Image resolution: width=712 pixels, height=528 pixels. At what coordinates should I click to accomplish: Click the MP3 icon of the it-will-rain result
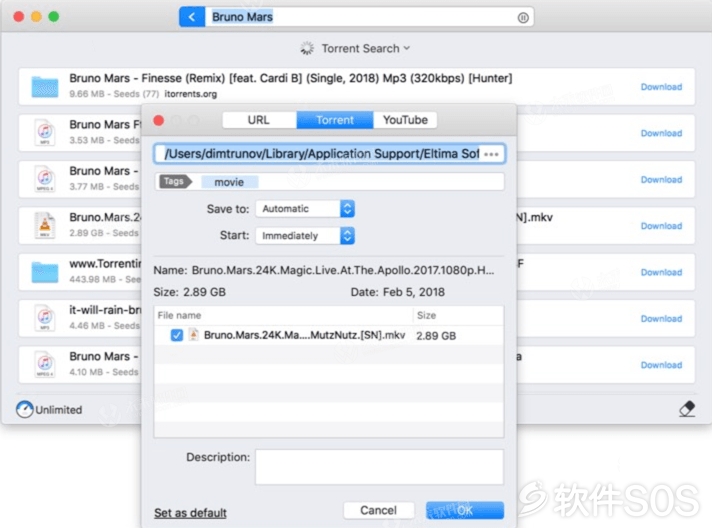tap(44, 318)
